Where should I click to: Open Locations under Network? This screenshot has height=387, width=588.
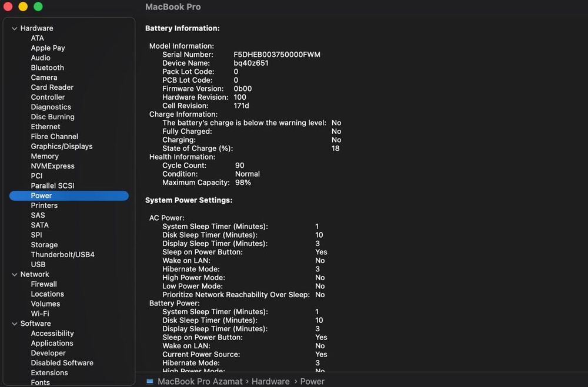[47, 294]
